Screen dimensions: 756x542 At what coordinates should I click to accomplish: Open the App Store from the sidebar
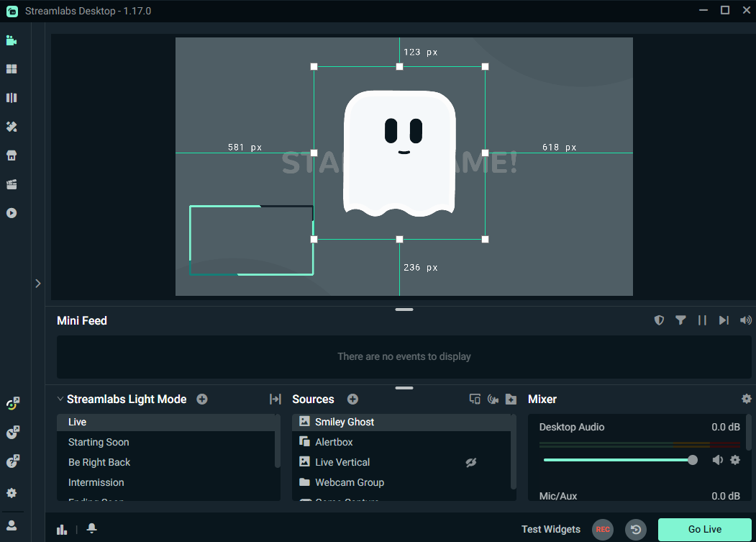(12, 155)
